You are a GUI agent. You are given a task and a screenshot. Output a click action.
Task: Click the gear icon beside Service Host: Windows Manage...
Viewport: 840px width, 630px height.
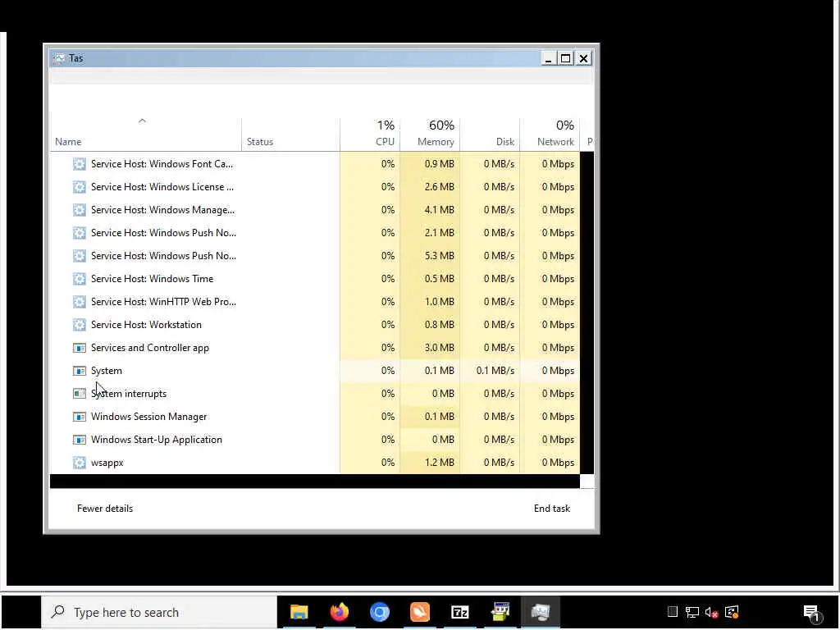[x=80, y=210]
